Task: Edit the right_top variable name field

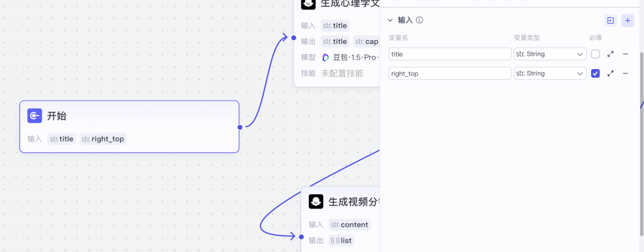Action: tap(450, 74)
